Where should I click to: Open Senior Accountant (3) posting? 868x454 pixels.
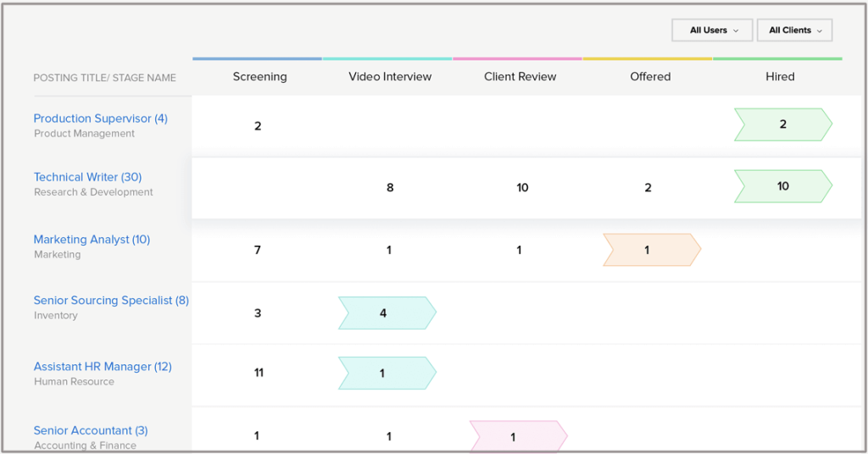pyautogui.click(x=91, y=430)
